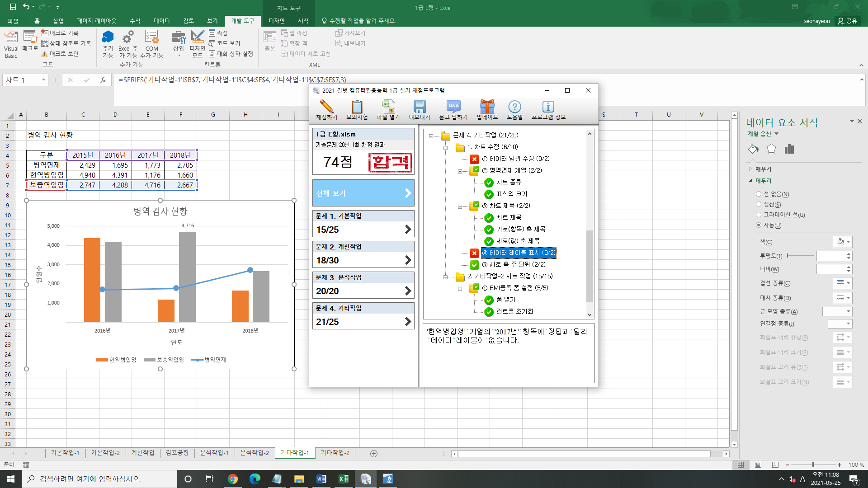Select the 선 없음 radio button
The height and width of the screenshot is (488, 868).
point(759,194)
